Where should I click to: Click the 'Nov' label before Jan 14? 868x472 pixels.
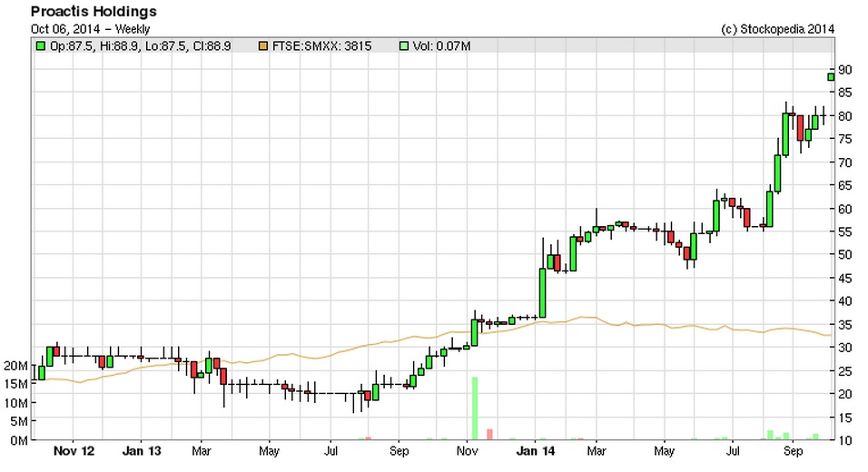467,451
